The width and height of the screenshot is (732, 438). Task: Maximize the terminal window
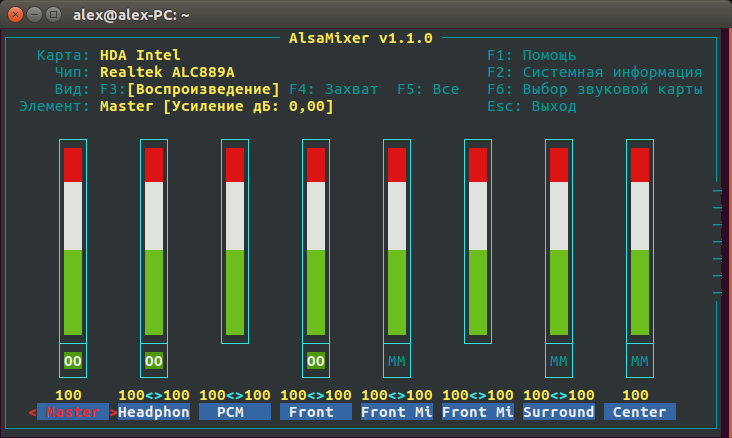pyautogui.click(x=54, y=14)
